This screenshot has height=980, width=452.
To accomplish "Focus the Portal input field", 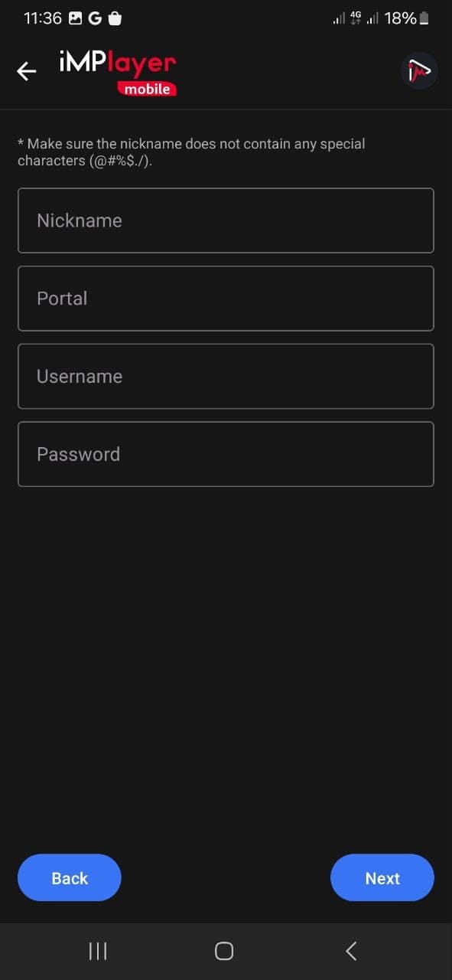I will point(226,299).
